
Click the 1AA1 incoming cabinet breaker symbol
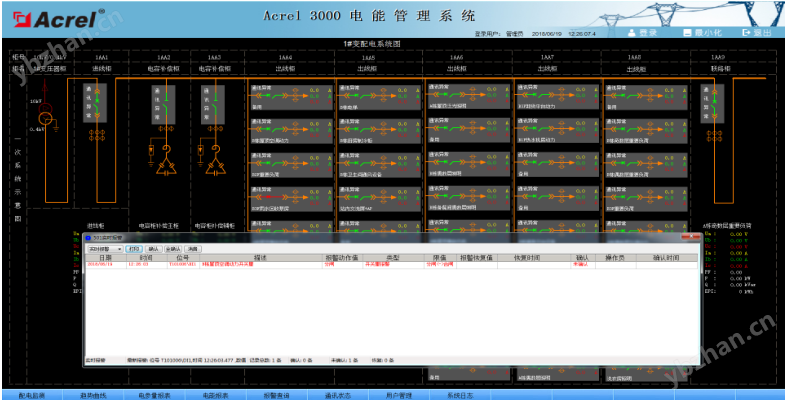pos(97,103)
